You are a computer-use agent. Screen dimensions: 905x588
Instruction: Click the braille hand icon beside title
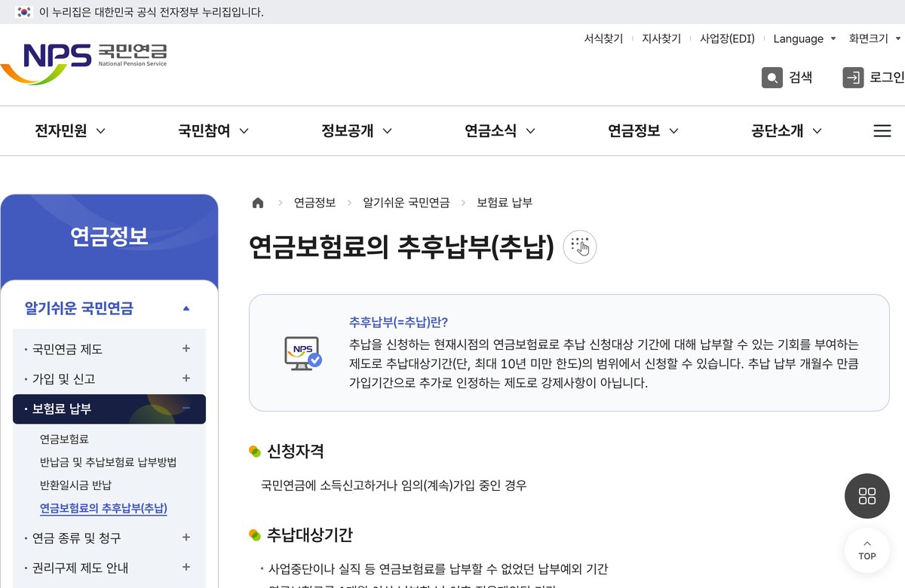[580, 247]
